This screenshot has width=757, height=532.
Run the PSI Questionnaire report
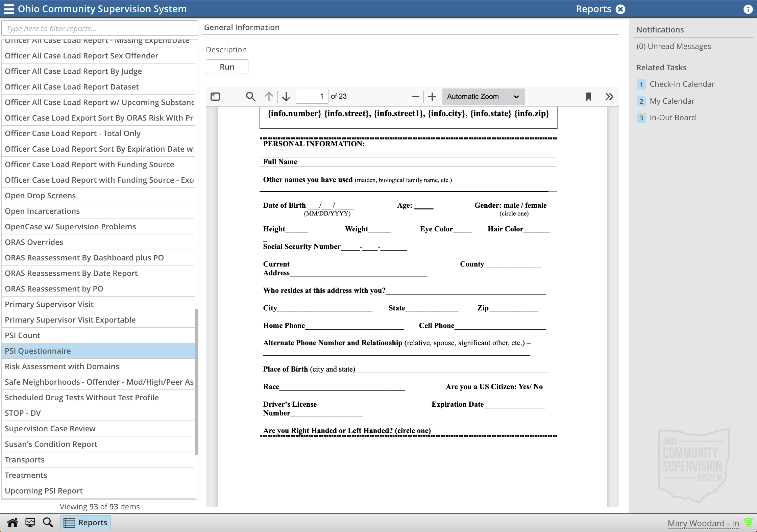coord(227,67)
